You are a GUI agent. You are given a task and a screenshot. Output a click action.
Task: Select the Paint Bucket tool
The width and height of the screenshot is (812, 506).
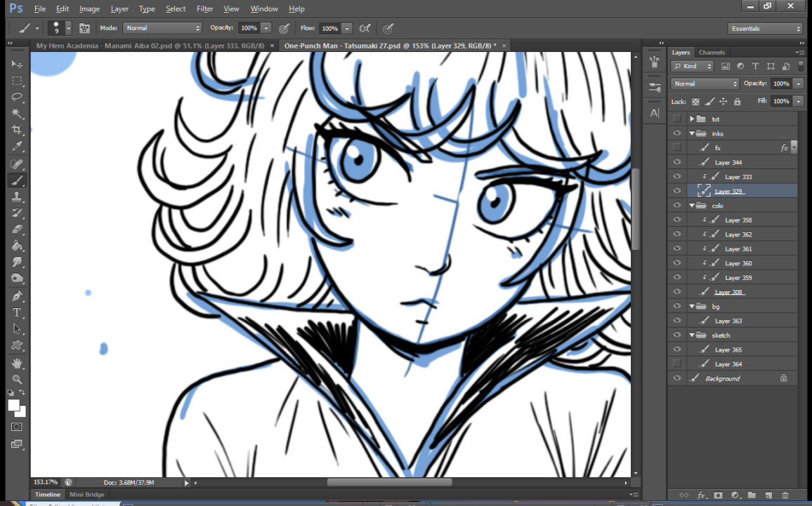[x=17, y=246]
